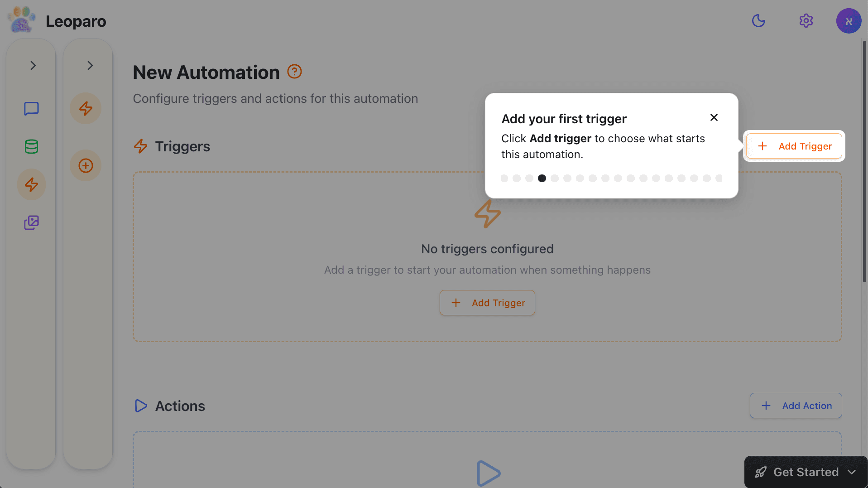Select the automations lightning sidebar icon

pos(31,184)
